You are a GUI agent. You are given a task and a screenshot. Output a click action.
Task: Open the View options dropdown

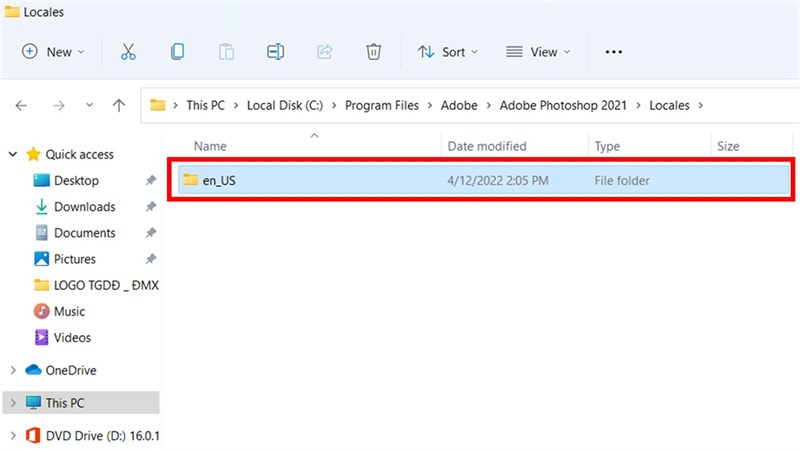pyautogui.click(x=538, y=52)
